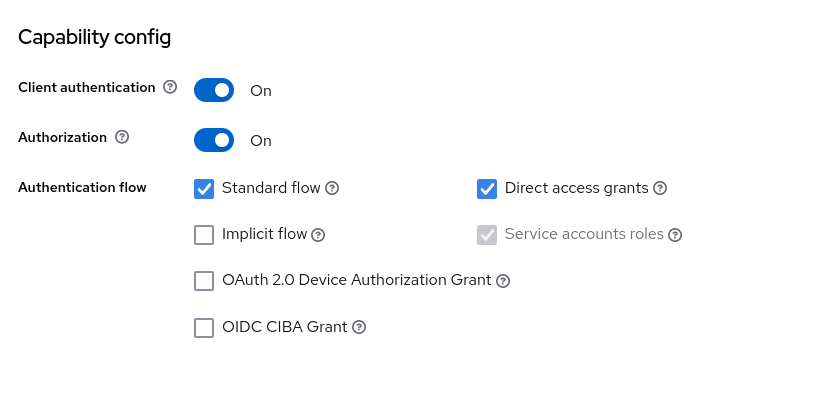Click the Authorization label text

pos(62,137)
